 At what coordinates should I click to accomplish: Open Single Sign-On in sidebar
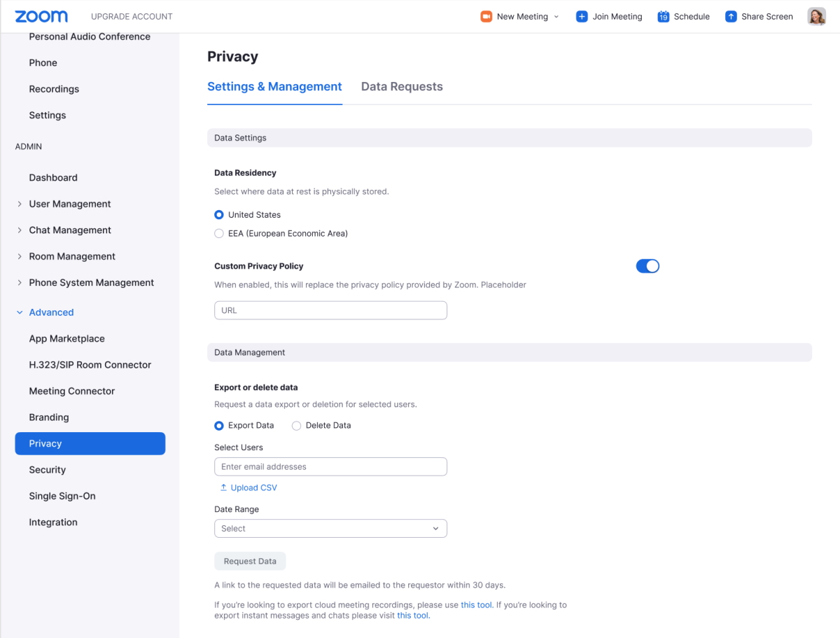pyautogui.click(x=62, y=496)
